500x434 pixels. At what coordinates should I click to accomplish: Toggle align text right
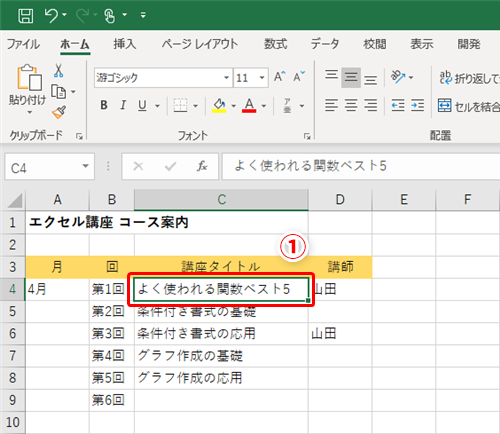[370, 105]
